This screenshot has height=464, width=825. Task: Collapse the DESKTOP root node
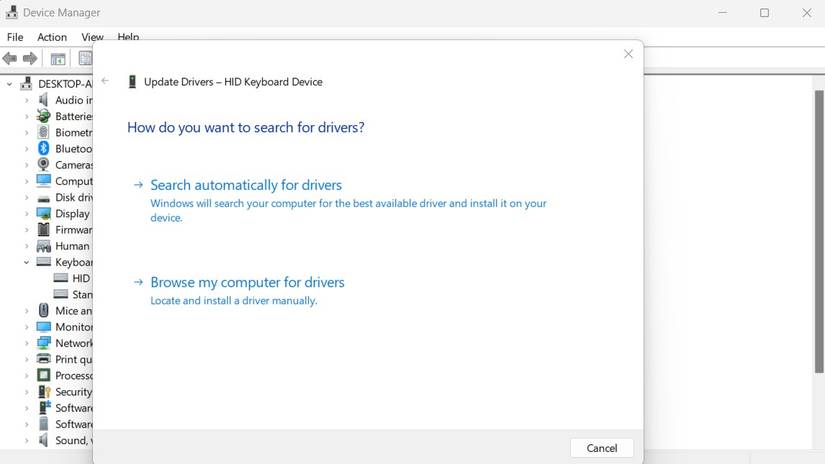tap(10, 84)
